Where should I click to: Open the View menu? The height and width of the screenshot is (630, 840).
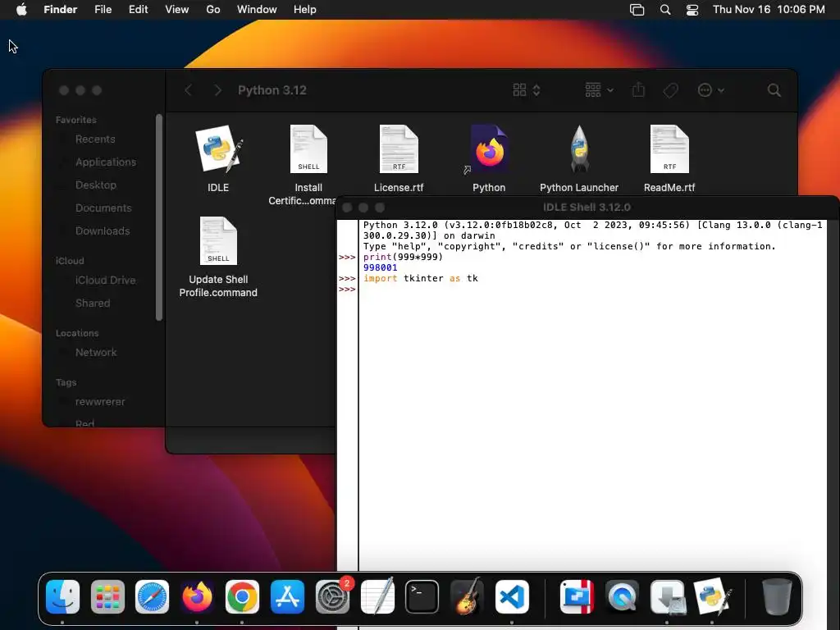177,10
